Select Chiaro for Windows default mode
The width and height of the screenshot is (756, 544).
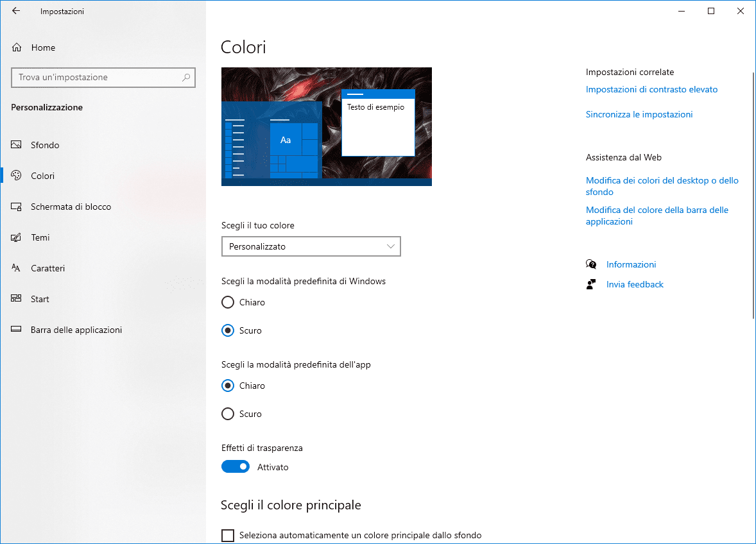228,302
